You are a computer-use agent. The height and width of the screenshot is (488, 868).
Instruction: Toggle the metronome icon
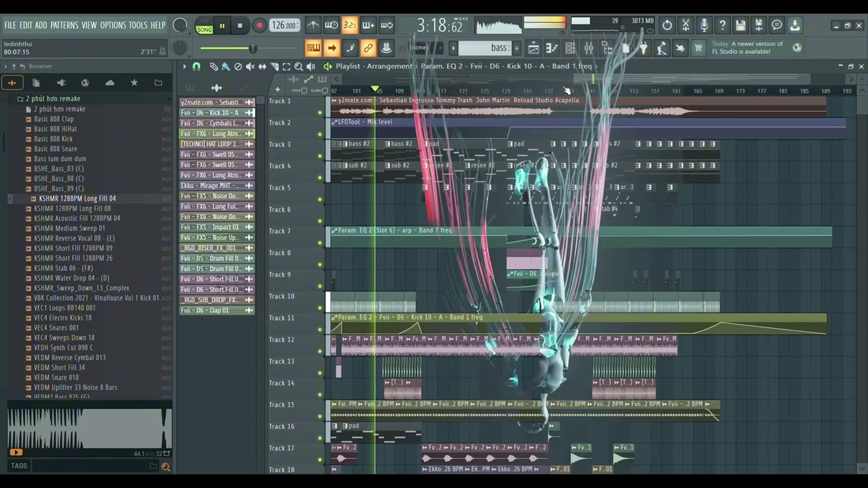coord(313,26)
